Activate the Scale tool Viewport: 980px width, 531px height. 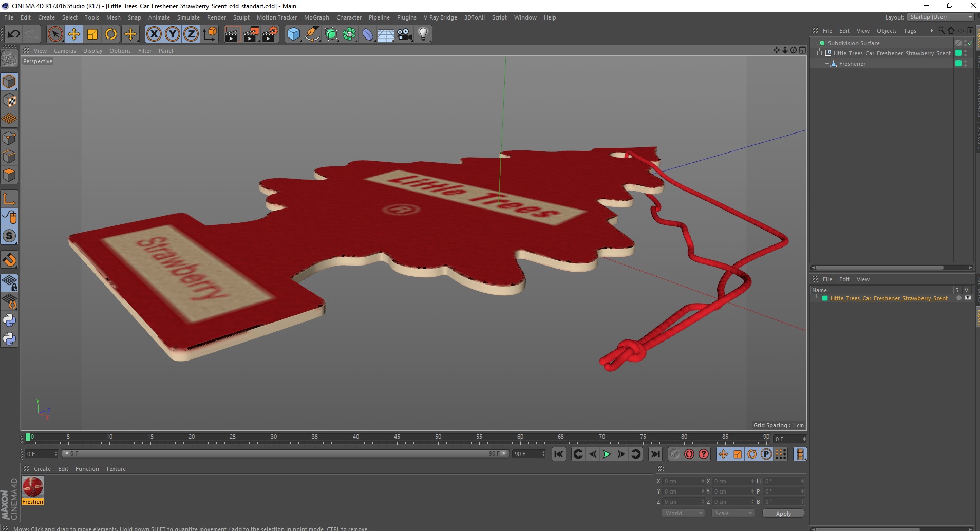(x=92, y=34)
